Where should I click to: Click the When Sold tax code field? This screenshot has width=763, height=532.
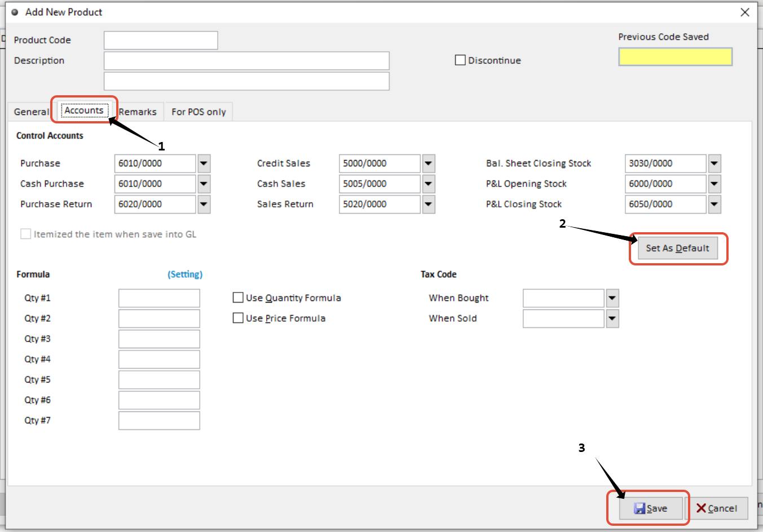click(x=563, y=318)
